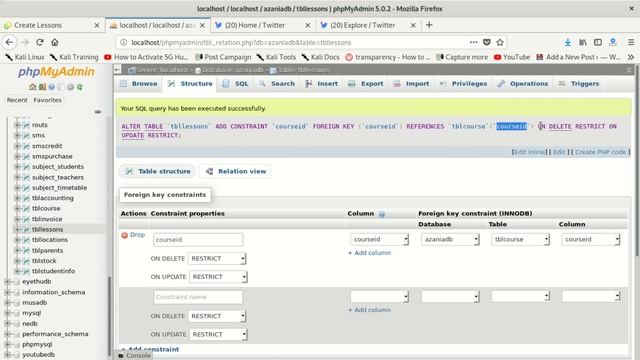
Task: Open the Browse tab
Action: coord(139,84)
